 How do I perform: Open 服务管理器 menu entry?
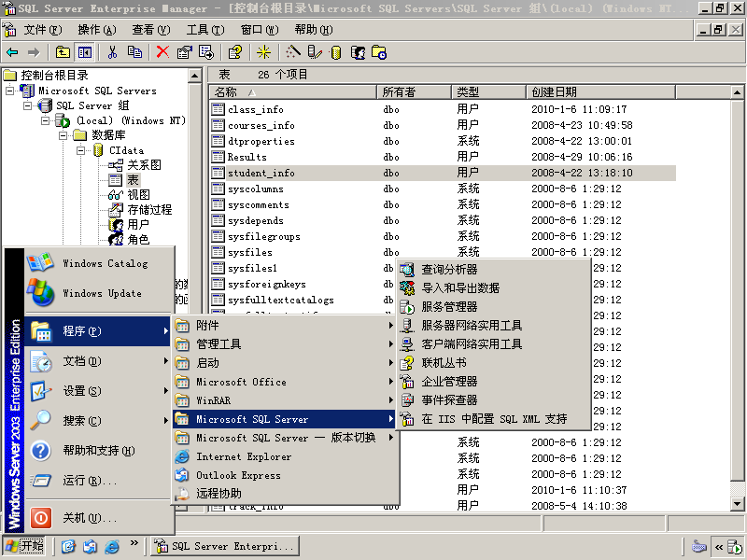pyautogui.click(x=494, y=307)
